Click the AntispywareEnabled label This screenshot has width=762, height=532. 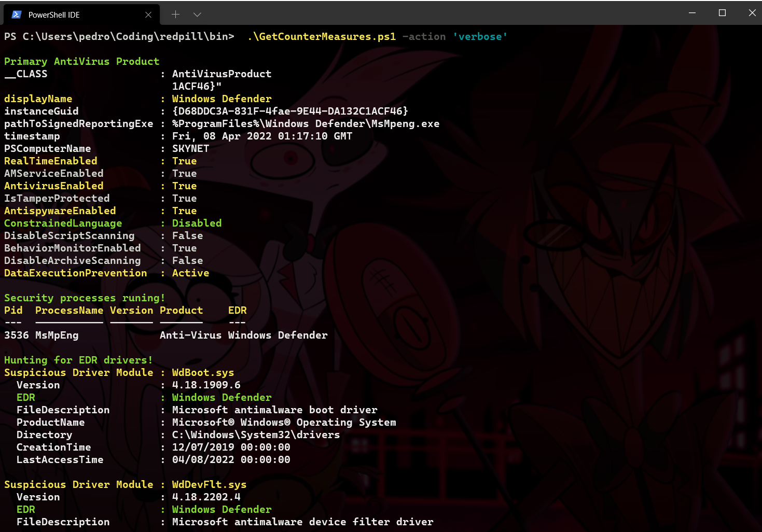click(60, 211)
